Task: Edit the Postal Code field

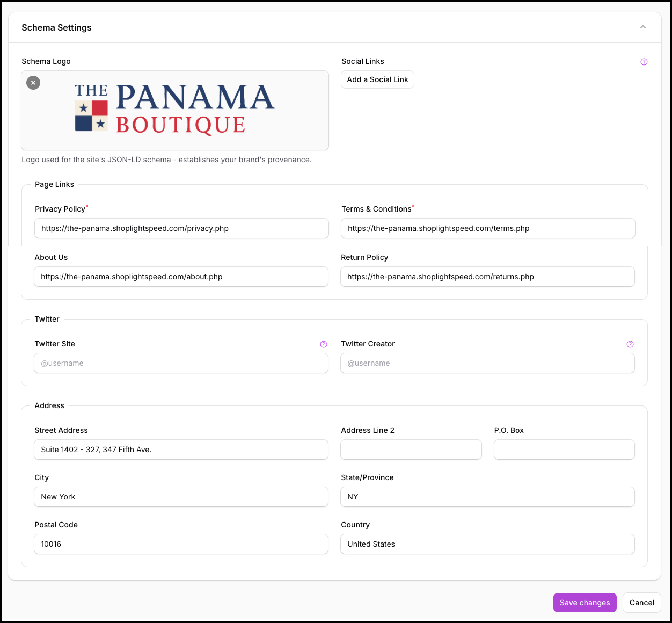Action: (x=181, y=544)
